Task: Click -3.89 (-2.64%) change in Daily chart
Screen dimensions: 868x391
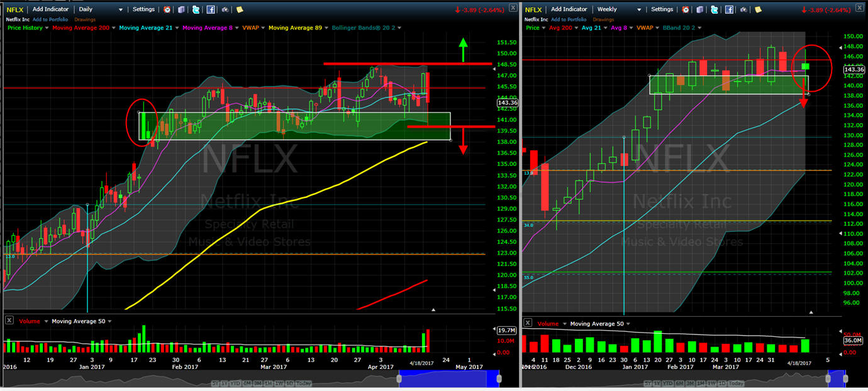Action: tap(479, 9)
